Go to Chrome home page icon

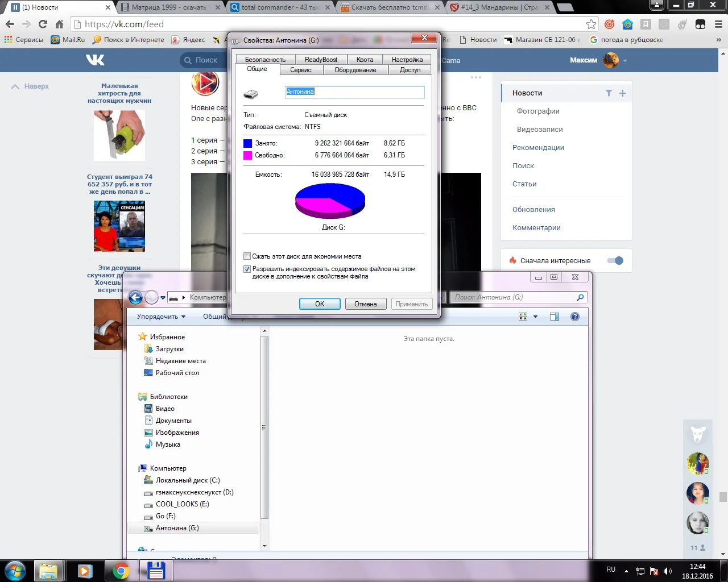(x=59, y=24)
